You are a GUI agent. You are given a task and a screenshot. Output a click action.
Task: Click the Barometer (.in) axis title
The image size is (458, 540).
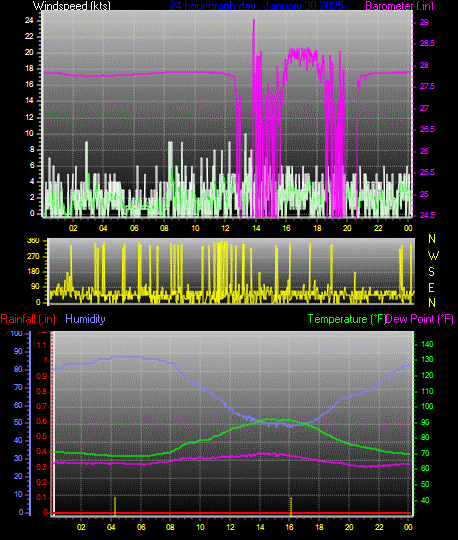(399, 6)
